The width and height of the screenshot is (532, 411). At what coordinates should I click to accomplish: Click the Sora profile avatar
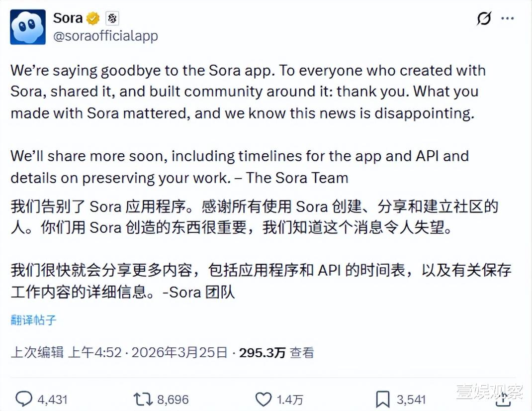[x=28, y=27]
